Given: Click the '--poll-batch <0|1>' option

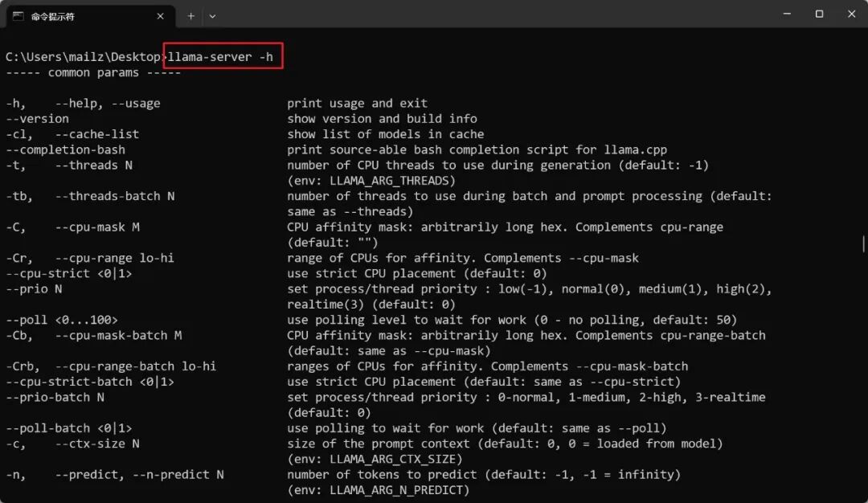Looking at the screenshot, I should tap(68, 428).
